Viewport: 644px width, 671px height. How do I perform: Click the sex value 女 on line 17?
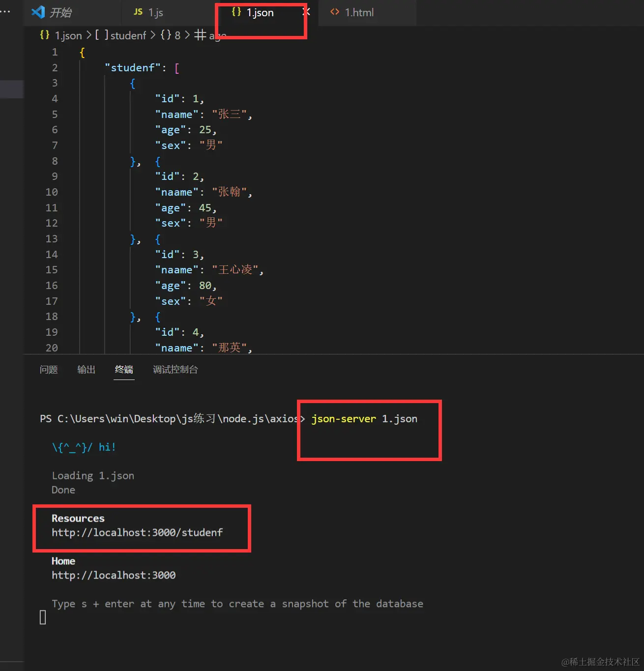211,301
